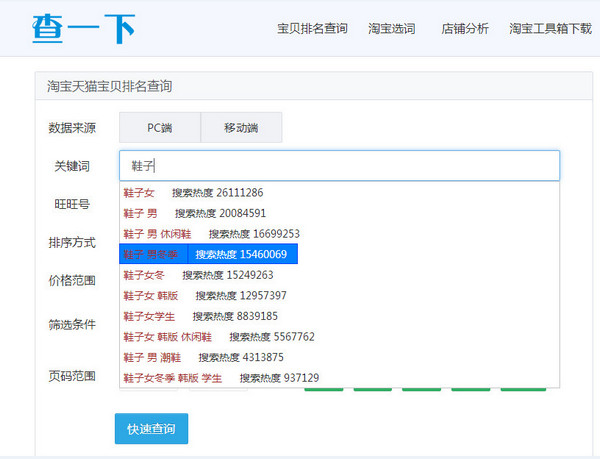The width and height of the screenshot is (600, 459).
Task: Select the 移动端 data source button
Action: tap(241, 127)
